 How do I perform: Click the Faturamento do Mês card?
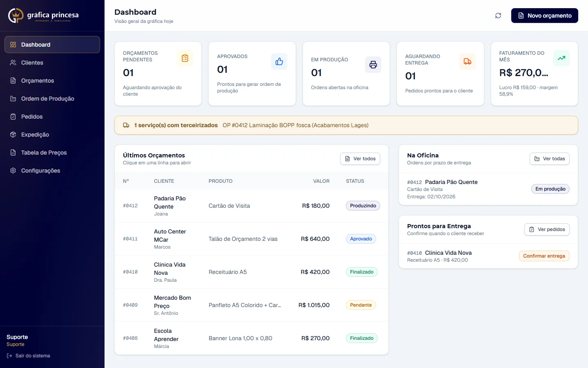click(534, 74)
